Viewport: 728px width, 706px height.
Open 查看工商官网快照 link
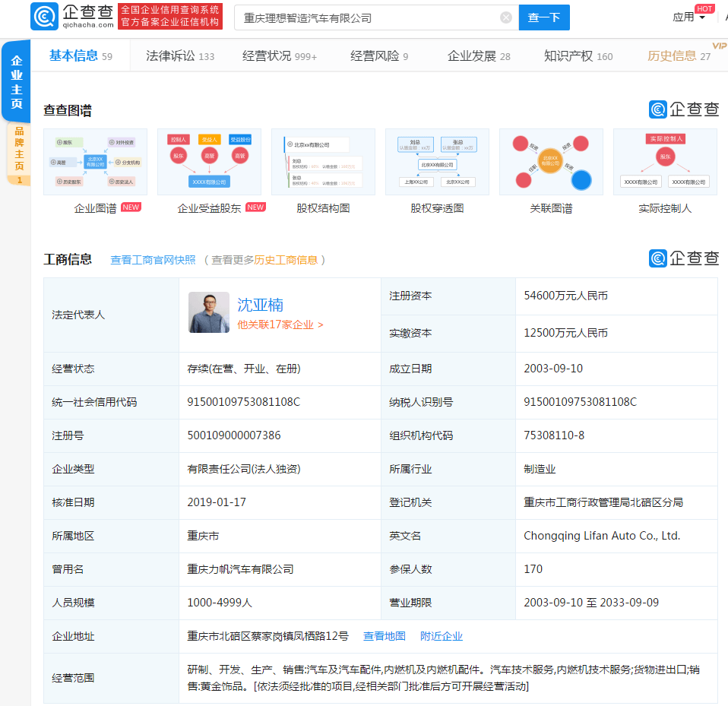coord(153,260)
